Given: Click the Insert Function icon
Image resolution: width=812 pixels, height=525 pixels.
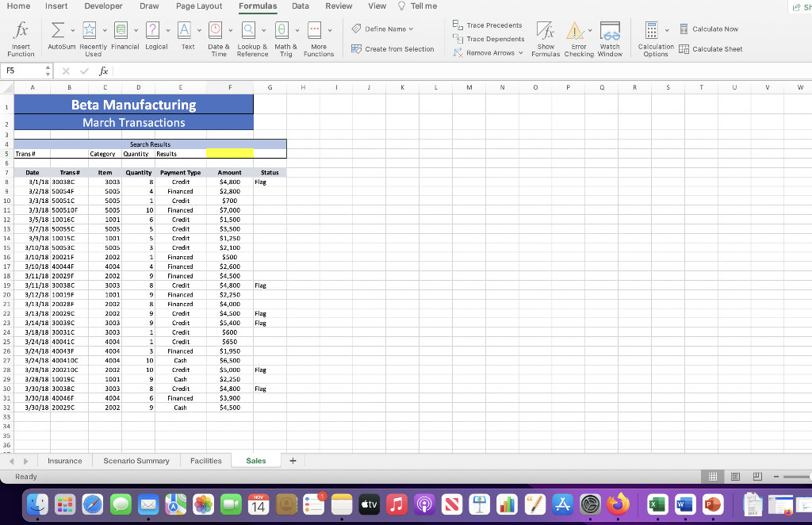Looking at the screenshot, I should click(21, 36).
